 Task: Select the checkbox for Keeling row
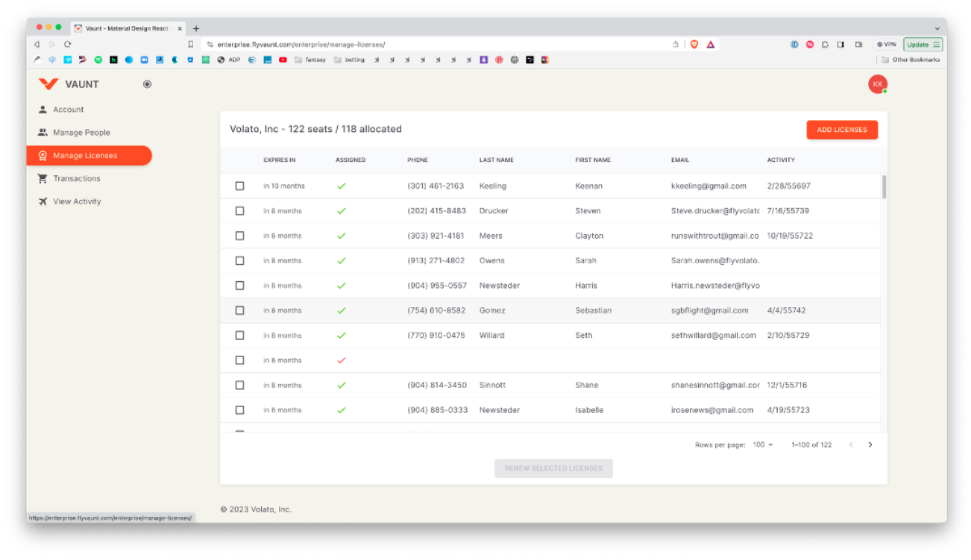click(x=239, y=186)
